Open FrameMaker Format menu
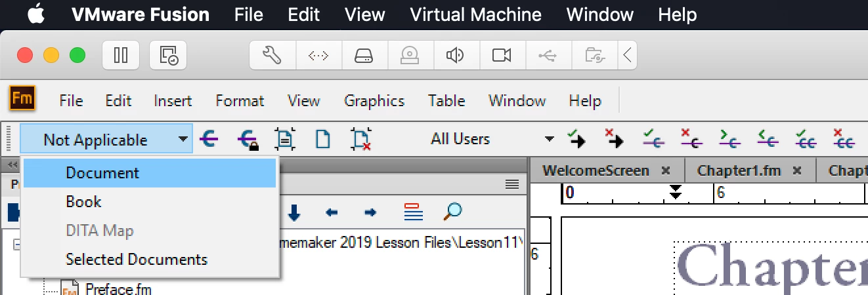Screen dimensions: 868x295 click(x=240, y=101)
